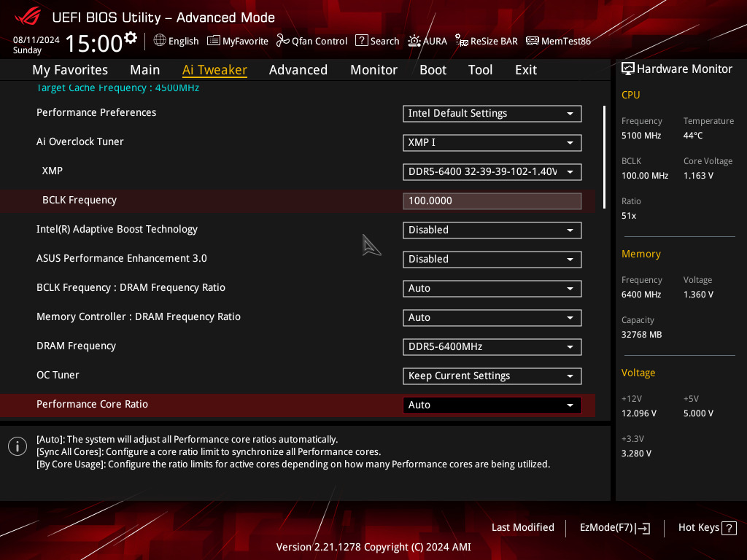Click the Core Voltage 1.163 V value

point(698,175)
